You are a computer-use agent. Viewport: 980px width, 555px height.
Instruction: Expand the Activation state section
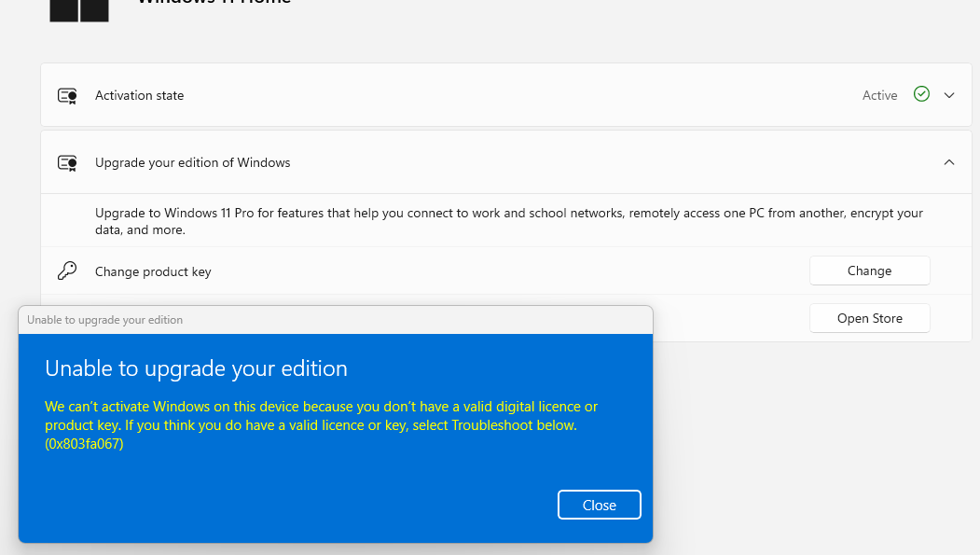pos(948,95)
